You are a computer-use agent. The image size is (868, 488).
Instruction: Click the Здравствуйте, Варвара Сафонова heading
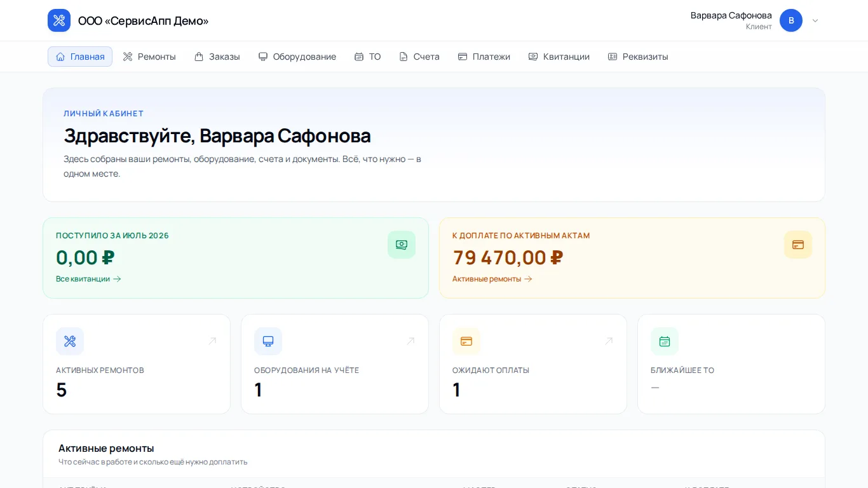pos(217,136)
